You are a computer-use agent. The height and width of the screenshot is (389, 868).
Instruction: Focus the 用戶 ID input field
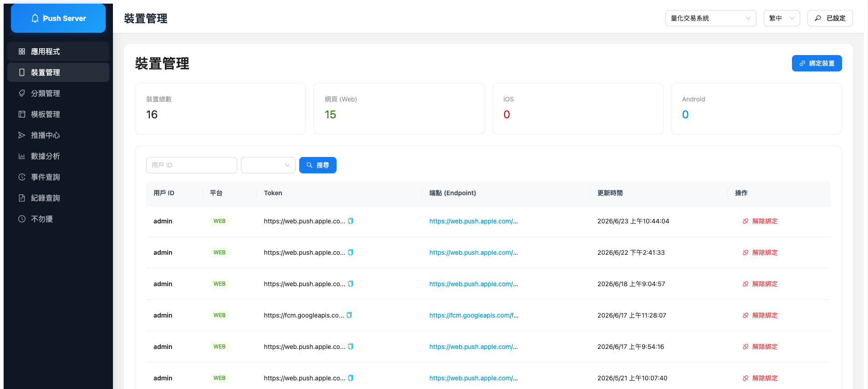click(192, 165)
